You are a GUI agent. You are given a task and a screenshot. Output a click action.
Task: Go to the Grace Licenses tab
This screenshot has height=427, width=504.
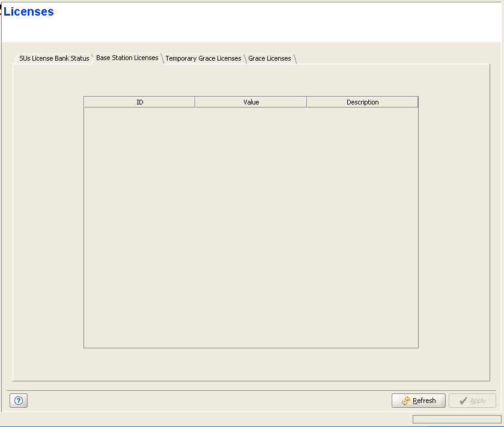(x=269, y=58)
